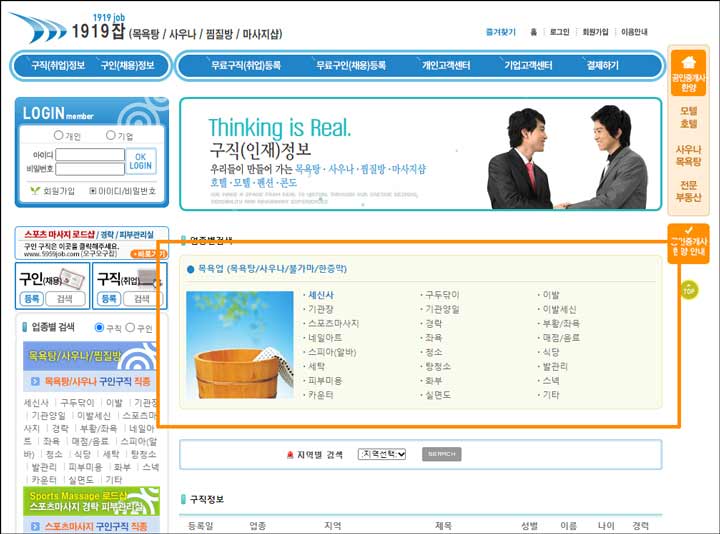This screenshot has width=720, height=534.
Task: Click the Sports Massage 로드샵 green banner
Action: click(x=91, y=501)
